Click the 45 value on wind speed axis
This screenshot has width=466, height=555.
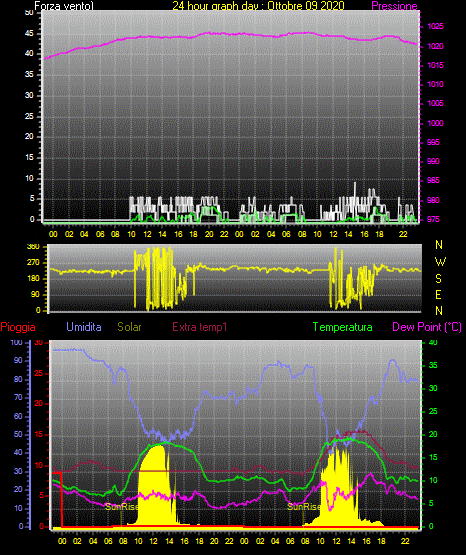[29, 34]
